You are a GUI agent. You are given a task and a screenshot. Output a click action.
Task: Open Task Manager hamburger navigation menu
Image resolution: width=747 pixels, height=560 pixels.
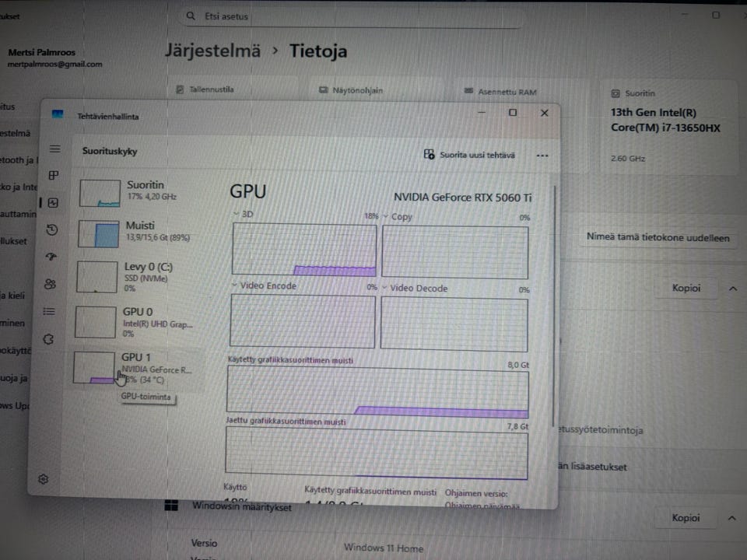coord(54,149)
